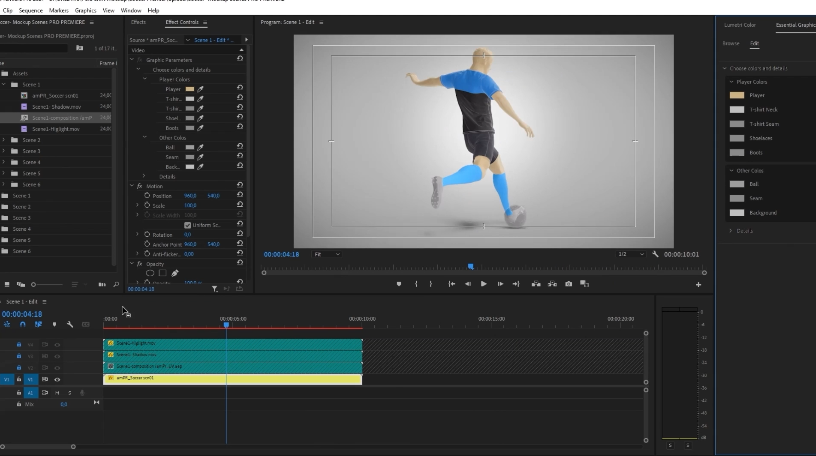Open timeline display settings wrench

[70, 324]
